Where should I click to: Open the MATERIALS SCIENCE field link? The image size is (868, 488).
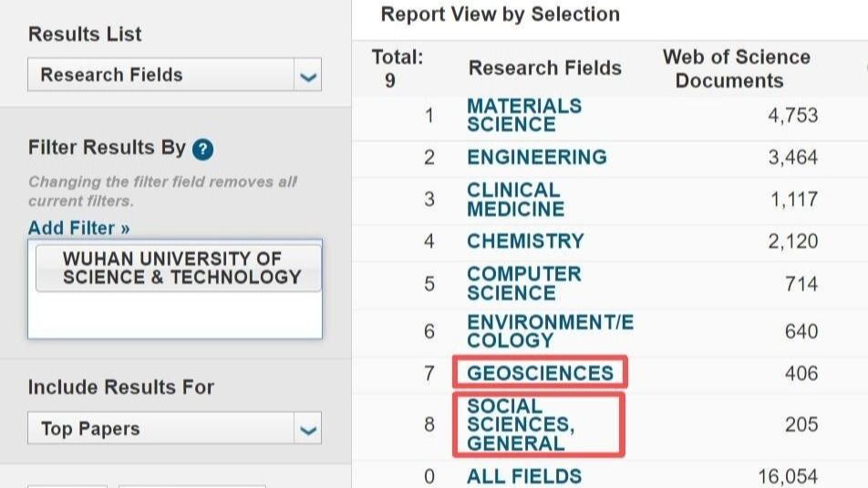523,116
